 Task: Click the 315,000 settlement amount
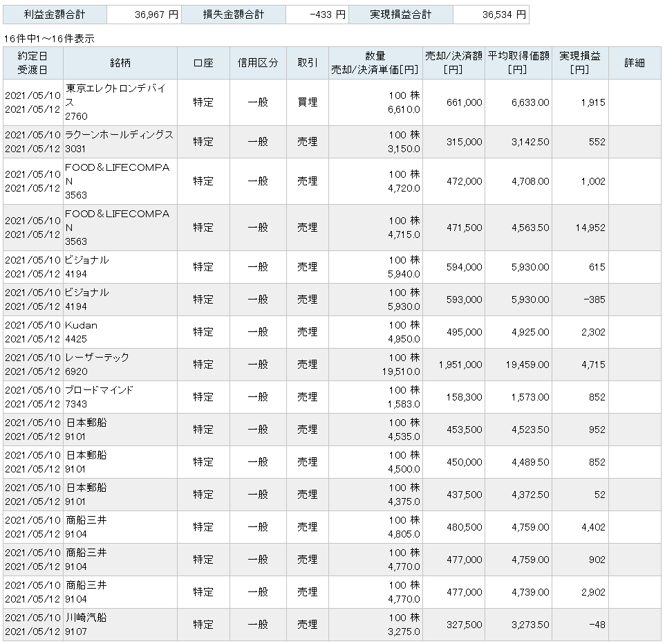[x=464, y=142]
